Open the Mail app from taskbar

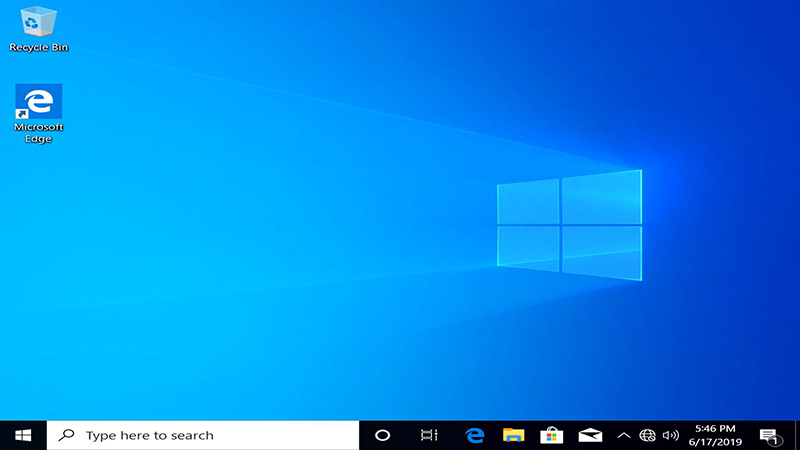[590, 435]
